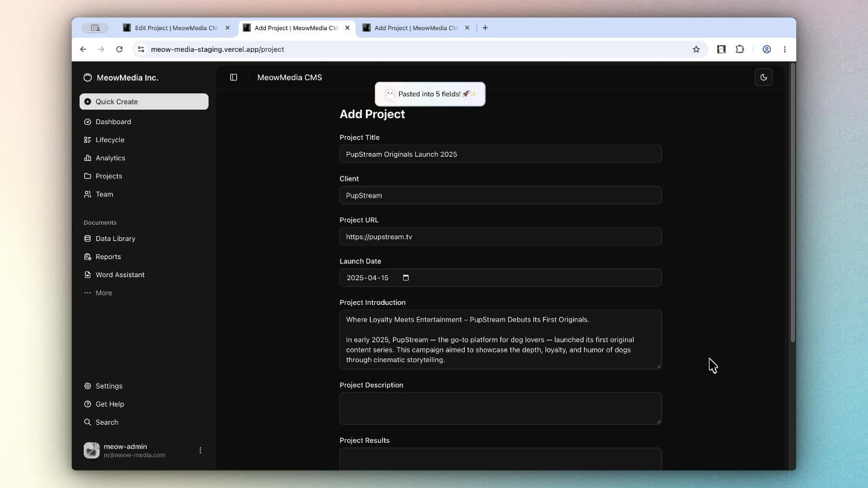
Task: Click the Team people icon
Action: pyautogui.click(x=88, y=194)
